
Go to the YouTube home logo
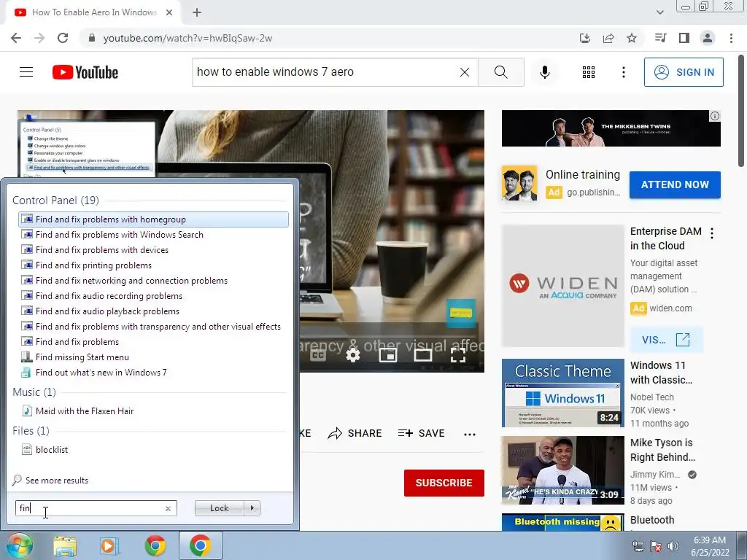coord(85,72)
